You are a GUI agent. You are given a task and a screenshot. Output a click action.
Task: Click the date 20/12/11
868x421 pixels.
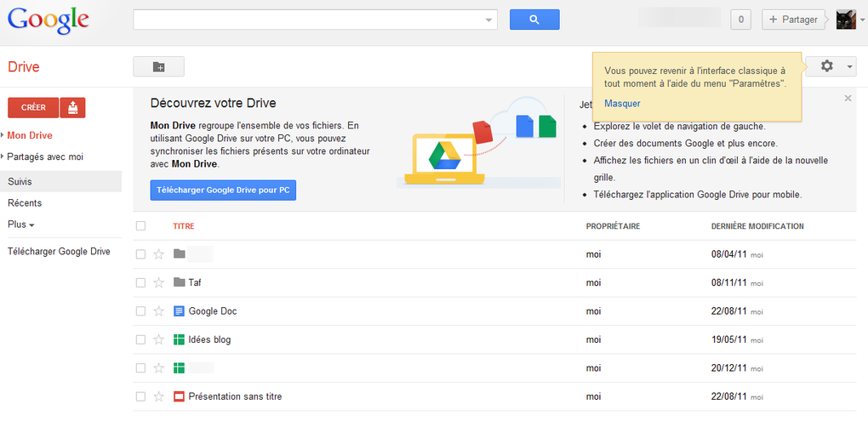click(729, 368)
